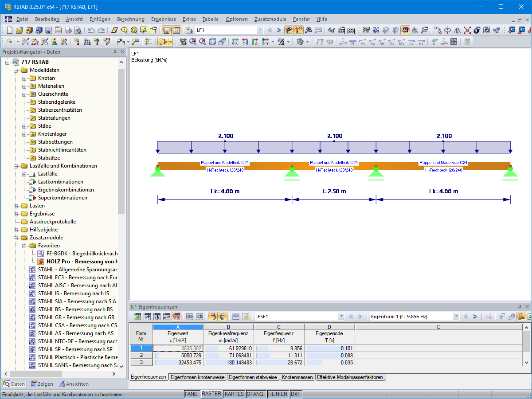Switch to Effektive Modalmassenfaktoren tab
The height and width of the screenshot is (399, 532).
pos(350,377)
